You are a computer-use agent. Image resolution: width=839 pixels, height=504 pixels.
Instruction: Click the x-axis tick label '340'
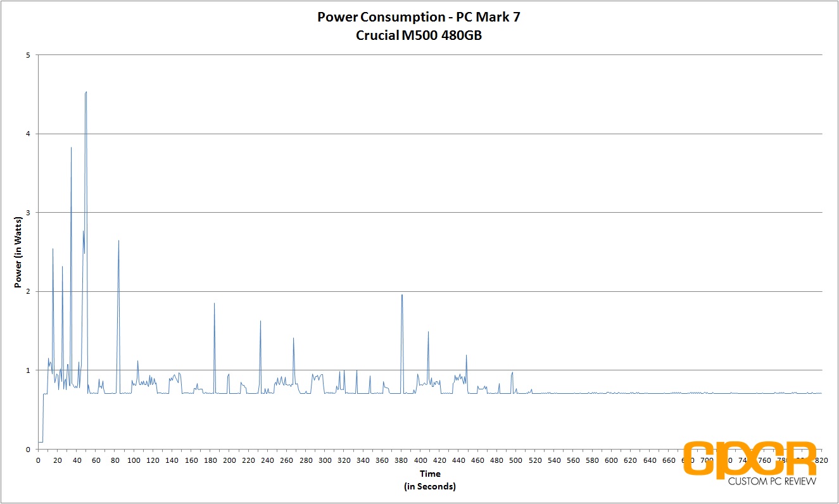tap(363, 460)
